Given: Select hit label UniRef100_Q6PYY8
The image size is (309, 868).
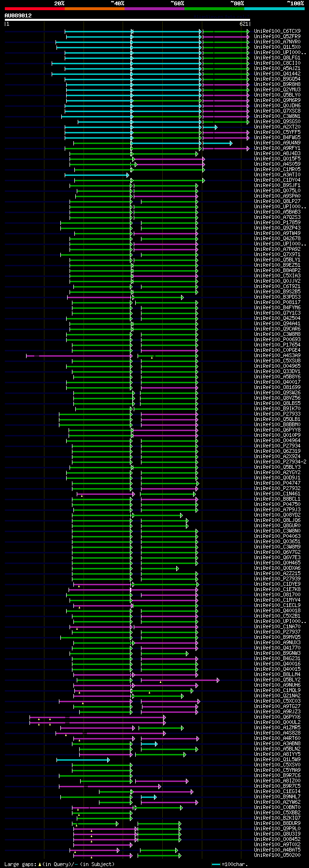Looking at the screenshot, I should (277, 430).
